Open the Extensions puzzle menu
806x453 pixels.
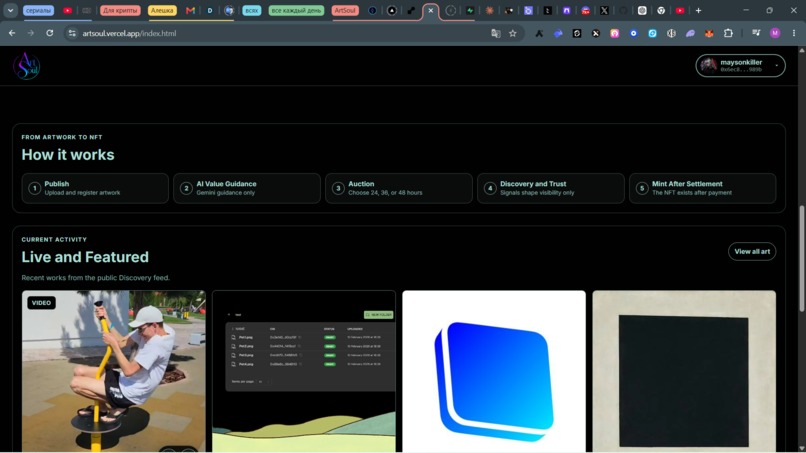[728, 33]
